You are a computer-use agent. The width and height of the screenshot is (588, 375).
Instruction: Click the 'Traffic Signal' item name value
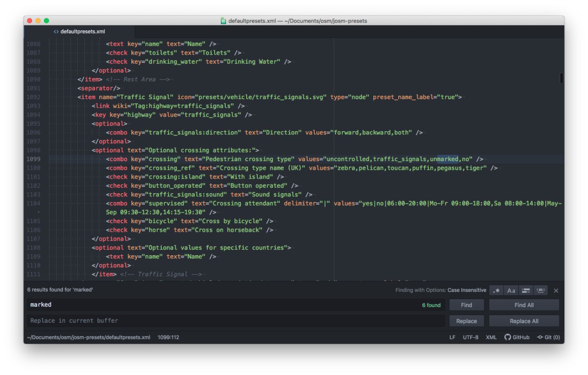[146, 97]
